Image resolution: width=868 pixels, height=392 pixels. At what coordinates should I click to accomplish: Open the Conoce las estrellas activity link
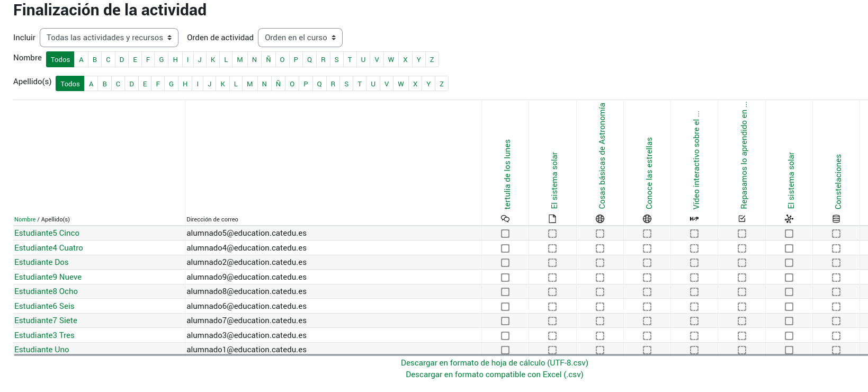649,173
